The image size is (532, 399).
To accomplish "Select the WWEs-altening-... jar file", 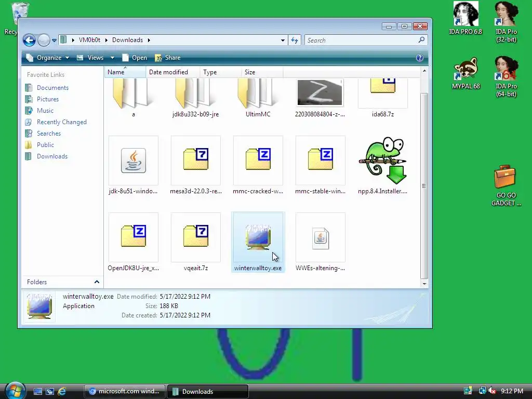I will click(x=320, y=238).
